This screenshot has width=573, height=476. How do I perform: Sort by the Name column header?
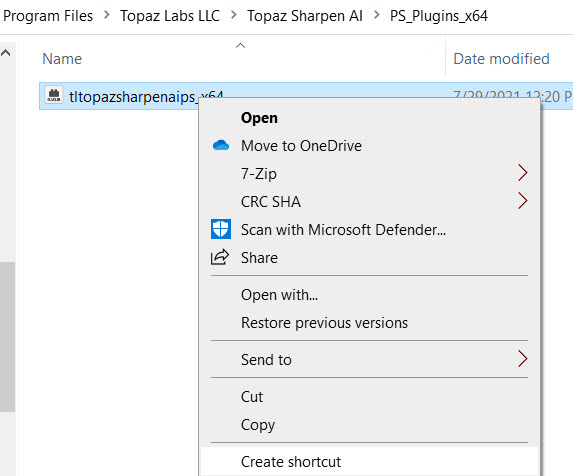62,59
